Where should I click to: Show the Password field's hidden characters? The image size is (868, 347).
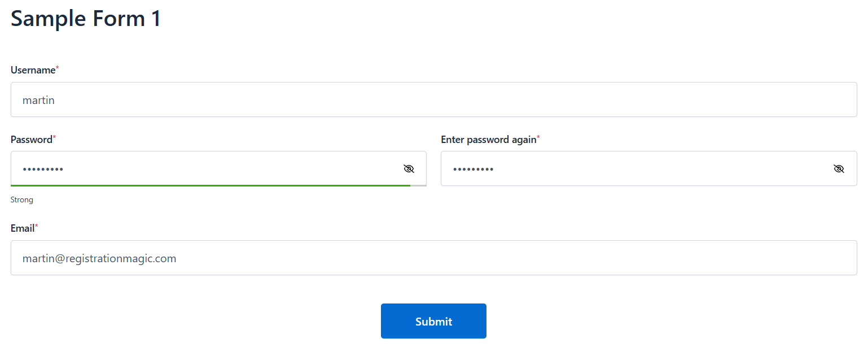tap(409, 168)
